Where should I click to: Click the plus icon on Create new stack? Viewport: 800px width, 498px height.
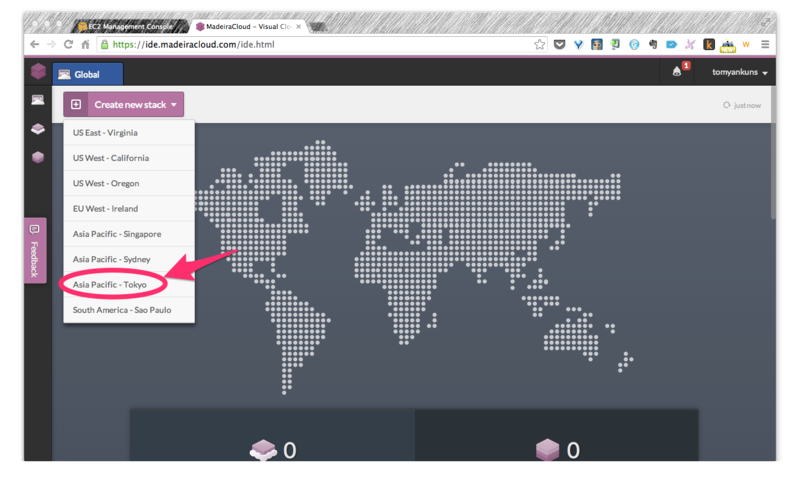pos(76,105)
